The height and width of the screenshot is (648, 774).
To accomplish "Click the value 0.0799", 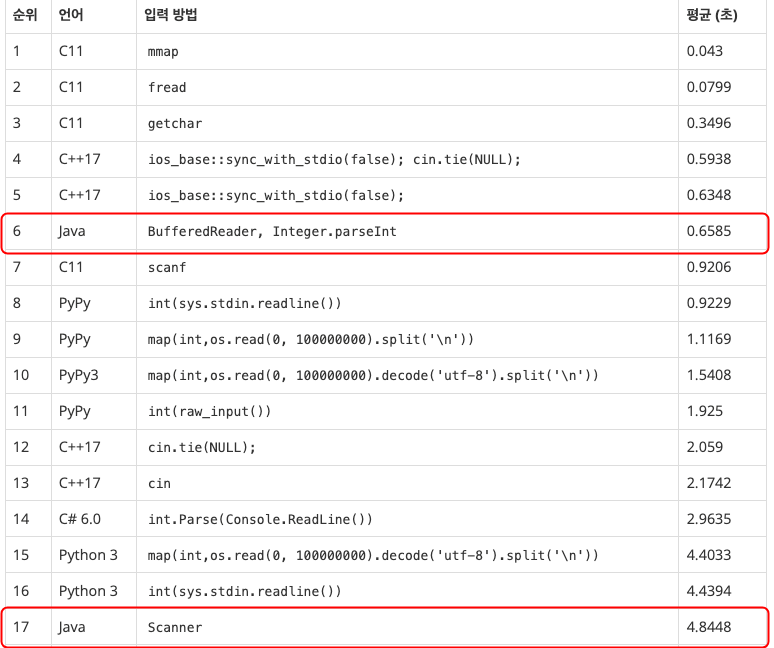I will point(708,87).
